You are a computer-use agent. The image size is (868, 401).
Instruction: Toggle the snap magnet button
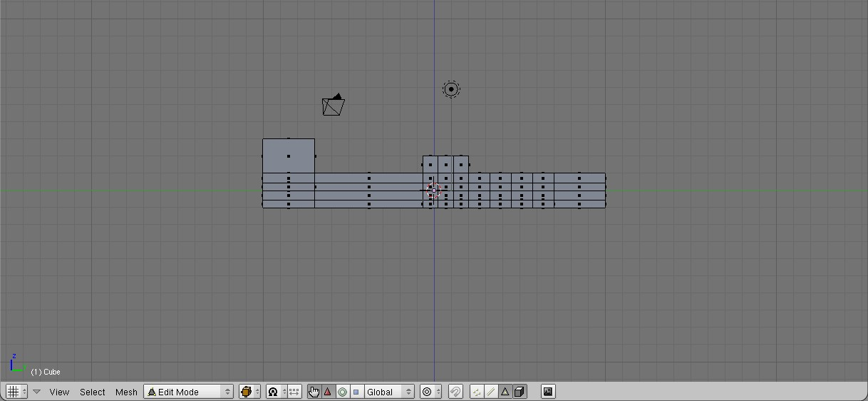pos(455,392)
